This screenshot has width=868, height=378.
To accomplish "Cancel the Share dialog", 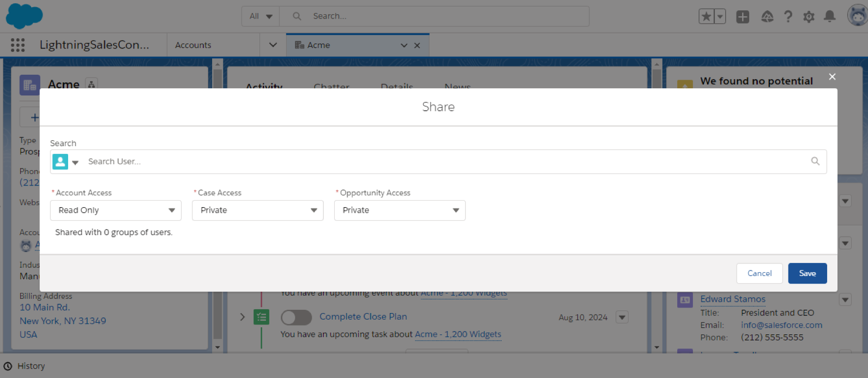I will click(x=759, y=273).
